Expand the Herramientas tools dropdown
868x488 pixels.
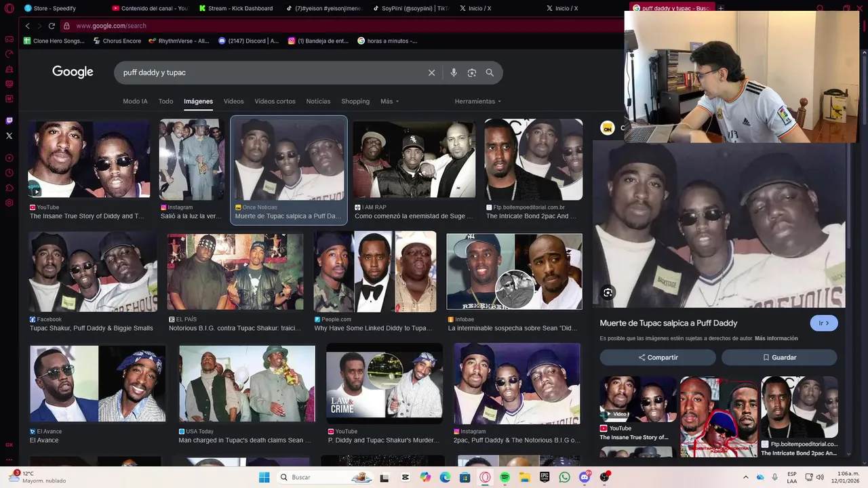pyautogui.click(x=478, y=101)
